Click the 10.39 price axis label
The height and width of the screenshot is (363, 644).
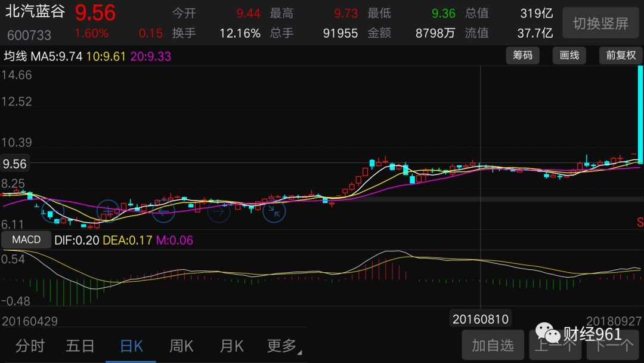17,142
